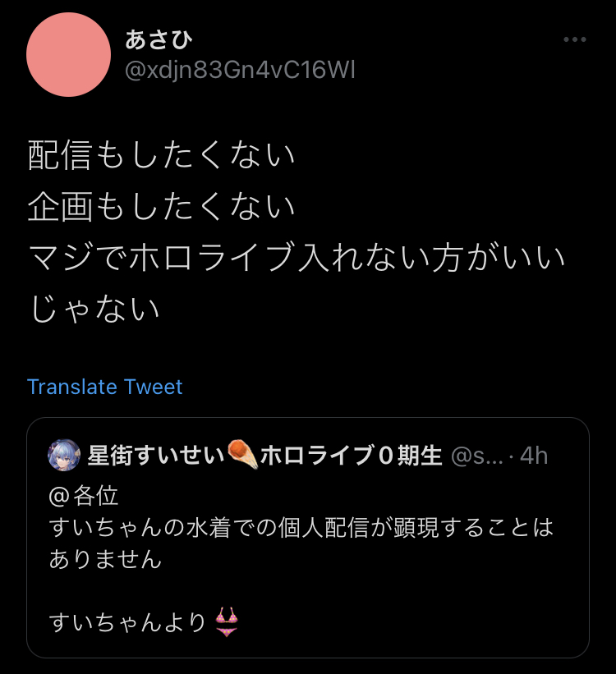
Task: Click the truncated @s... handle
Action: coord(477,456)
